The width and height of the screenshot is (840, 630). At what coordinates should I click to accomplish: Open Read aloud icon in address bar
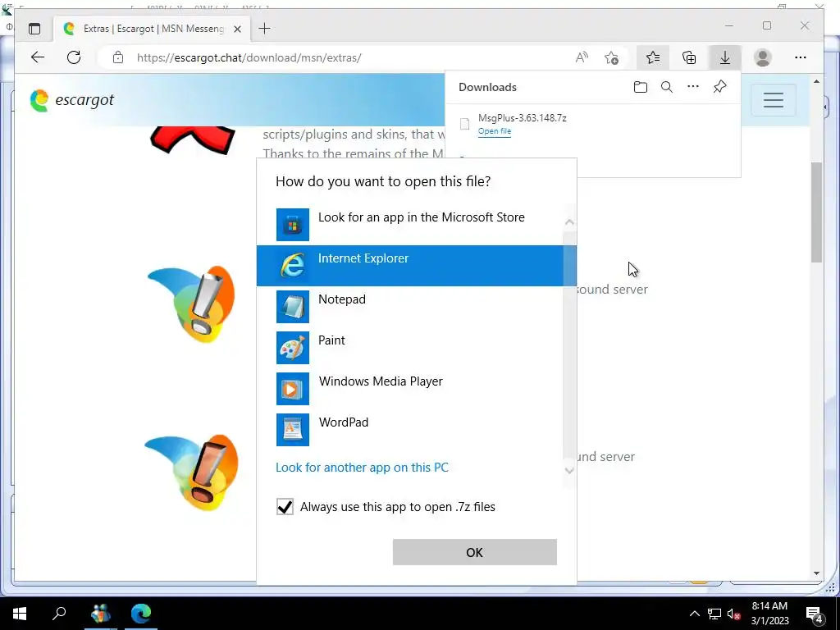click(x=582, y=57)
